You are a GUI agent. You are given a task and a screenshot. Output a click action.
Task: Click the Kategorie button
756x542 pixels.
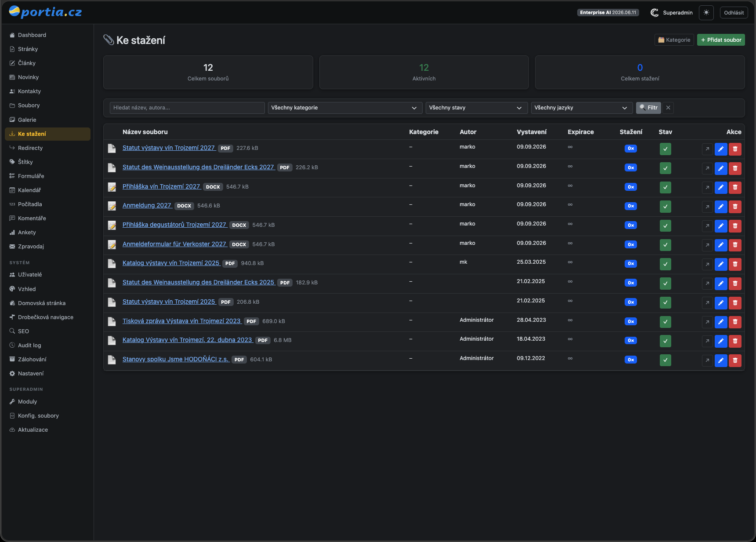coord(674,40)
